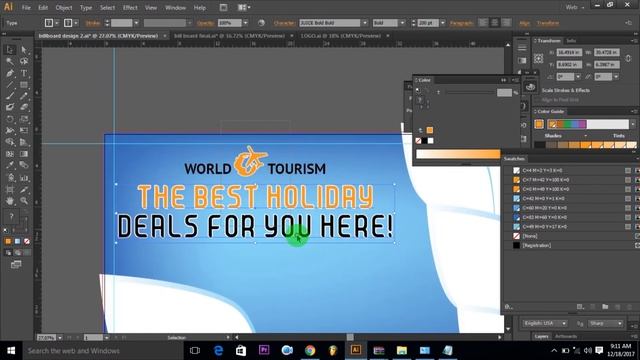Click Align Right paragraph icon
This screenshot has height=360, width=640.
pos(506,23)
